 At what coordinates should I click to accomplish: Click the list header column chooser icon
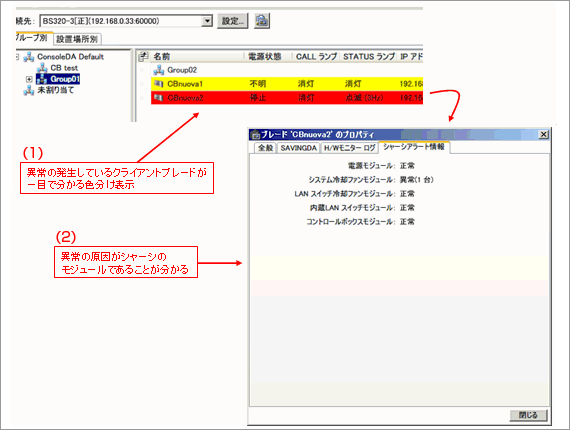(x=144, y=56)
